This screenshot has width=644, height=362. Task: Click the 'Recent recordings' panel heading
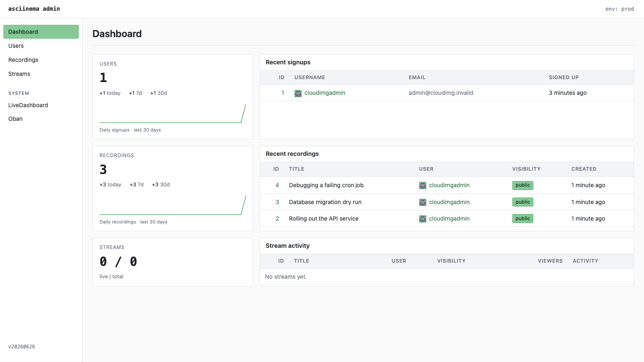[292, 154]
